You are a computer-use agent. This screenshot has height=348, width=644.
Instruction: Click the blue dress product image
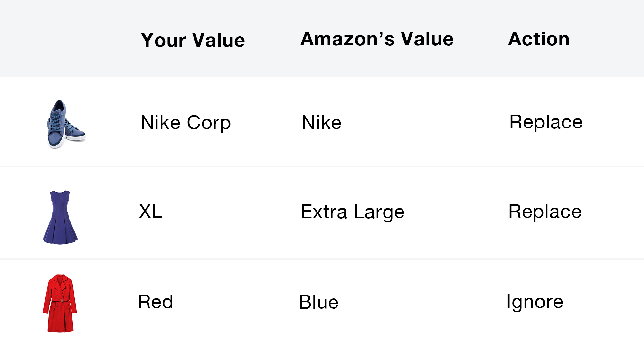coord(60,217)
